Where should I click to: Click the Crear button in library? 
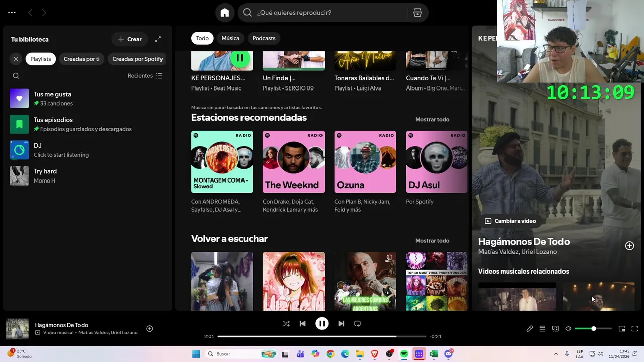130,39
